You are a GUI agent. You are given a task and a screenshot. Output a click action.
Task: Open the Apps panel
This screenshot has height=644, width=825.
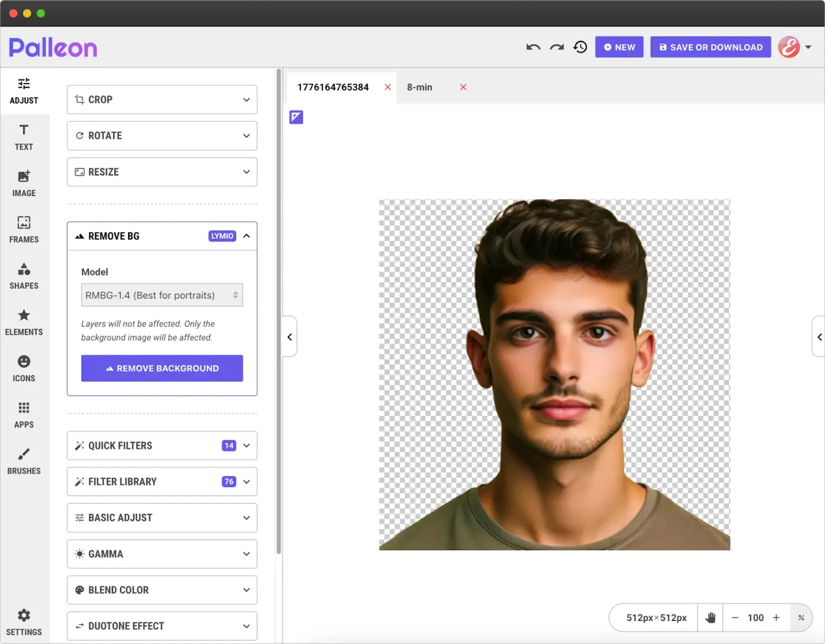(x=24, y=416)
